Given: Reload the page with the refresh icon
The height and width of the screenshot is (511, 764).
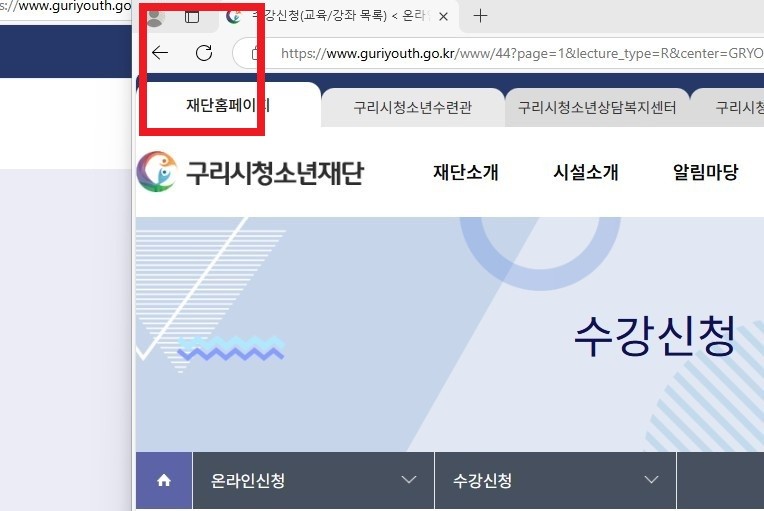Looking at the screenshot, I should click(204, 53).
